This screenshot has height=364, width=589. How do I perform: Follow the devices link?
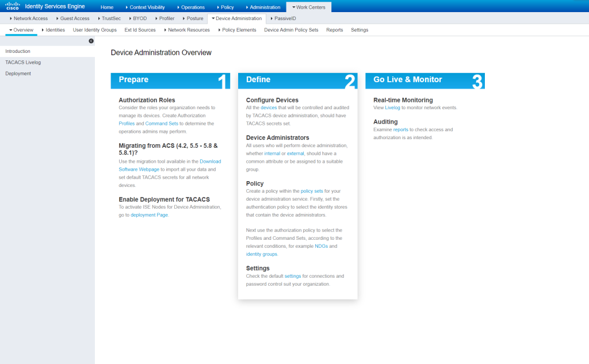[x=269, y=108]
